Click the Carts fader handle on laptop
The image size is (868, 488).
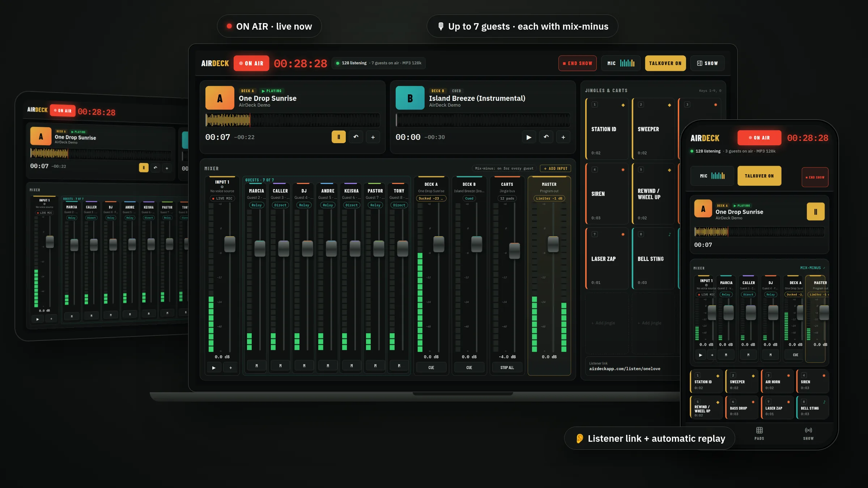pos(514,251)
